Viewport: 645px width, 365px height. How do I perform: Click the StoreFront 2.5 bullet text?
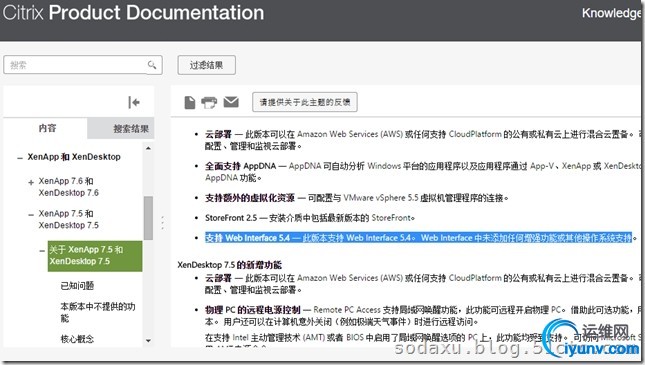(310, 218)
